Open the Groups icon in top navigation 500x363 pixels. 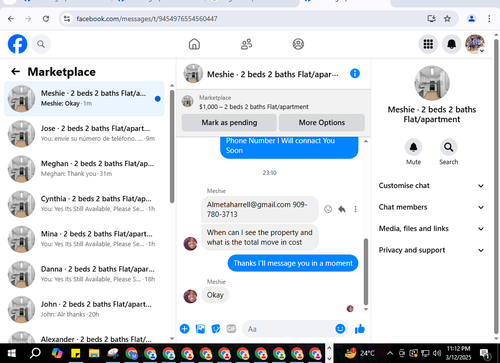(x=298, y=44)
